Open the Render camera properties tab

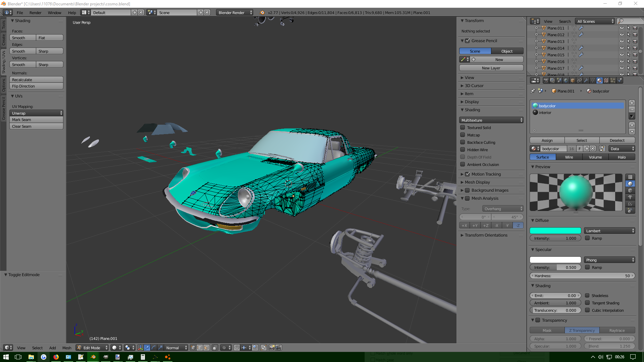pos(546,80)
